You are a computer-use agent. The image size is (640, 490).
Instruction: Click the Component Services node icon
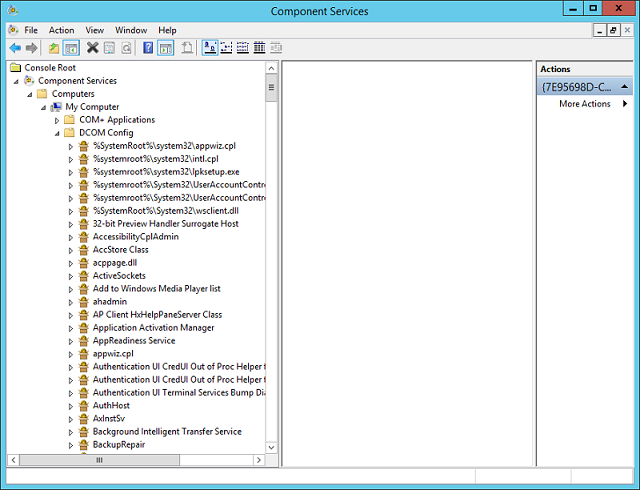[x=29, y=81]
